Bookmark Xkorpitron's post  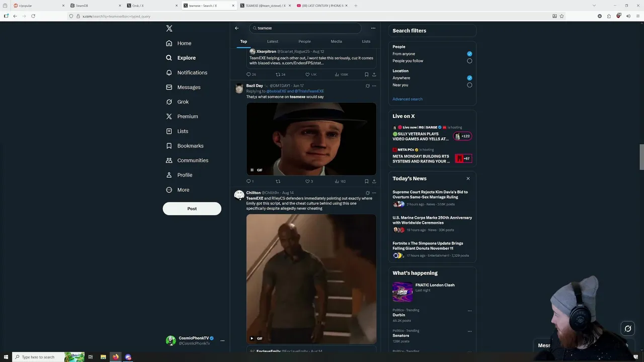366,74
